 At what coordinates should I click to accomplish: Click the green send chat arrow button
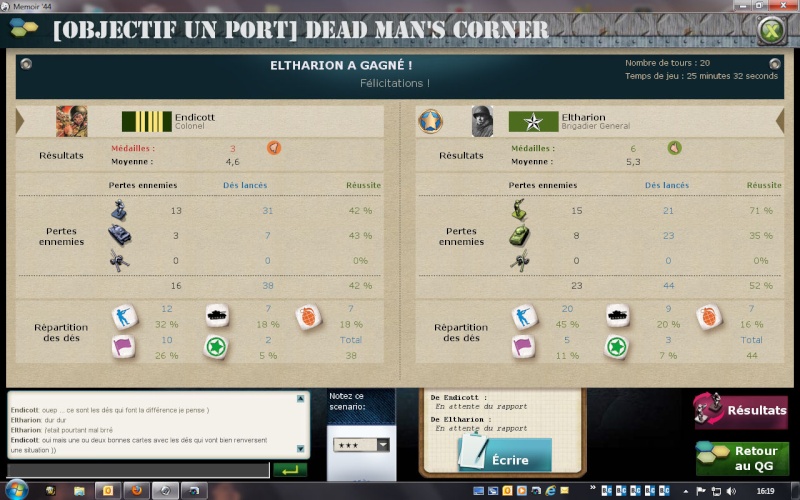(290, 470)
